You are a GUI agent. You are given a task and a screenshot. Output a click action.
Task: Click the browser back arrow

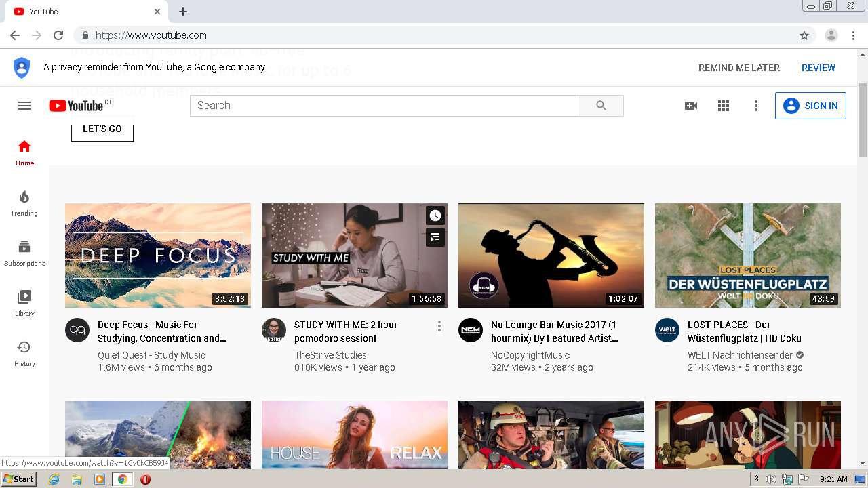[x=15, y=35]
